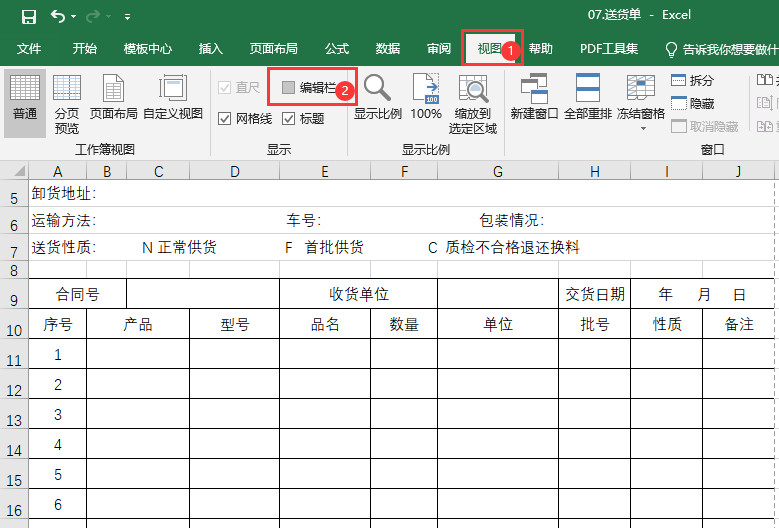Screen dimensions: 779x528
Task: Click 隐藏 window button
Action: point(693,103)
